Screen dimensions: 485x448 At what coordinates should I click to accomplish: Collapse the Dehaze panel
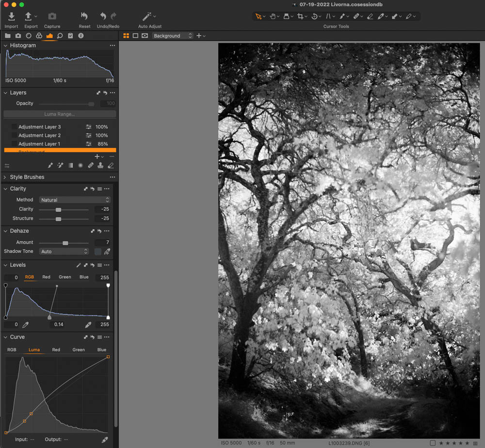pos(5,231)
